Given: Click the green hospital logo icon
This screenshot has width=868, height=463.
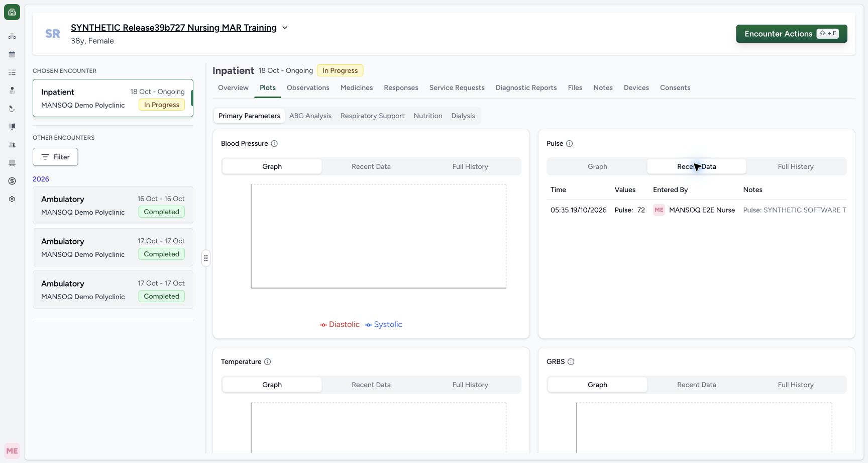Looking at the screenshot, I should coord(12,12).
